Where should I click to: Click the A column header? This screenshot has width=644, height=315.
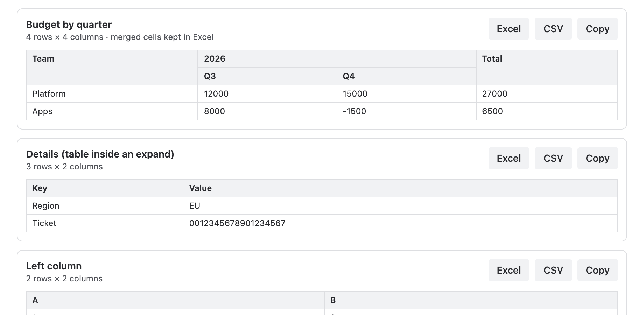175,300
